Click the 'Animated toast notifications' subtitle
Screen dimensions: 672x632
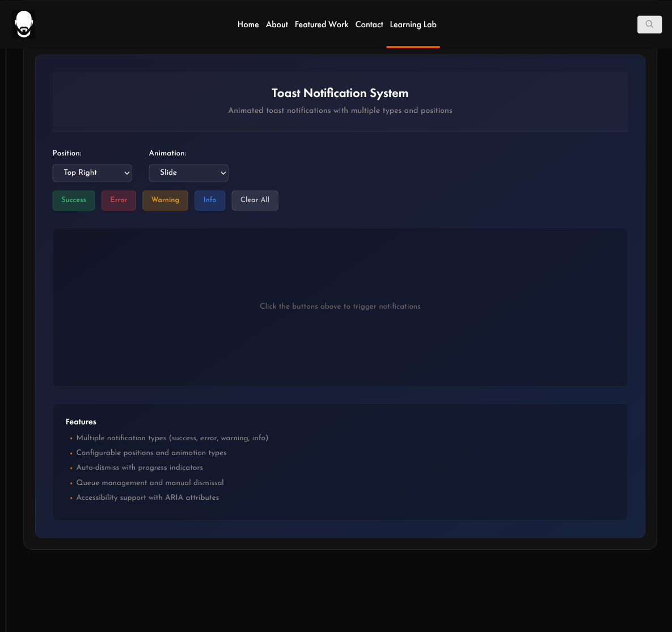tap(340, 111)
